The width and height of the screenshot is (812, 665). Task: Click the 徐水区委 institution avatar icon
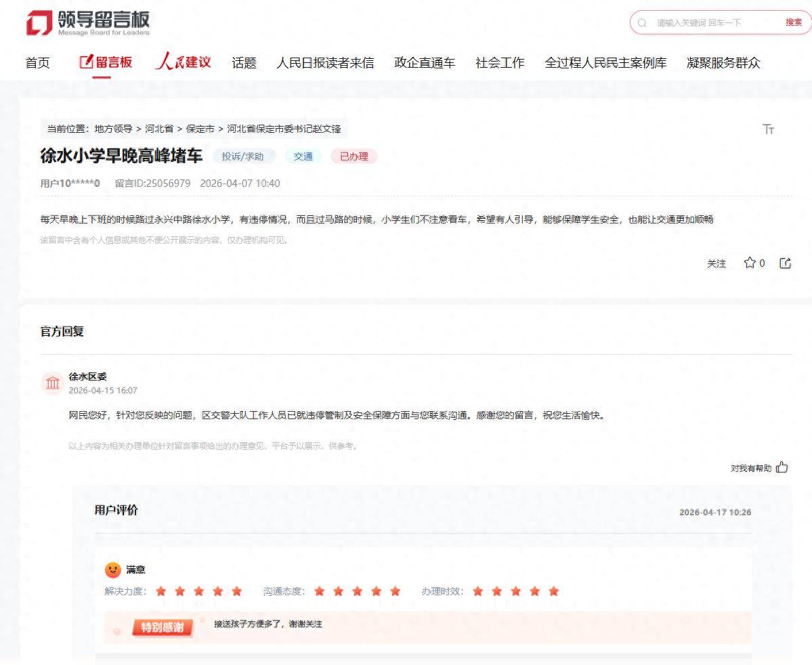coord(52,383)
